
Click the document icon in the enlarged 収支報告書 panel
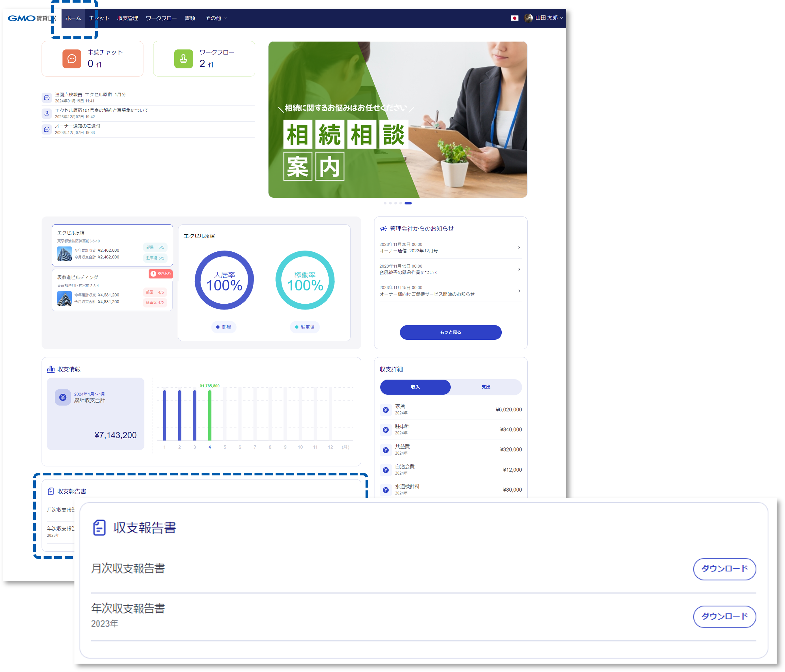(99, 527)
